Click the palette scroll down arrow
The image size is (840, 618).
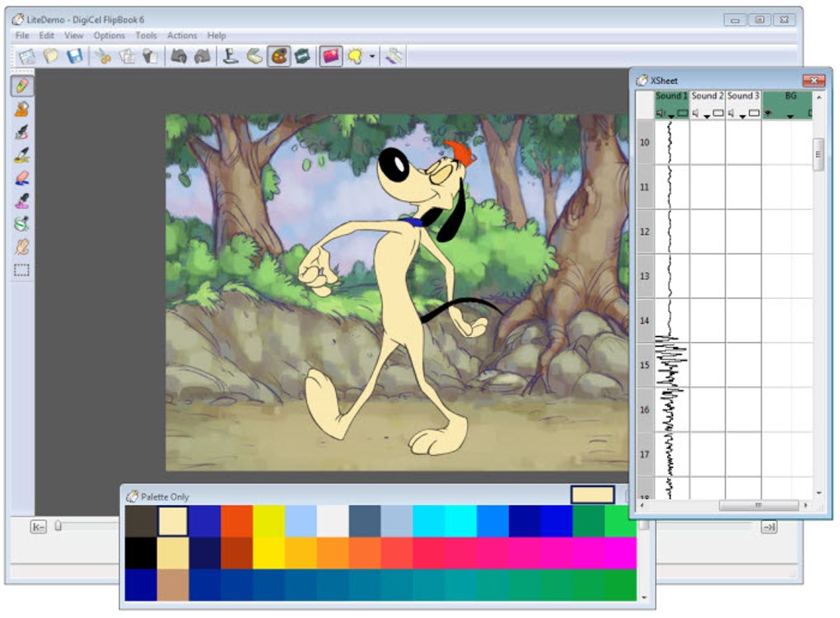point(644,597)
